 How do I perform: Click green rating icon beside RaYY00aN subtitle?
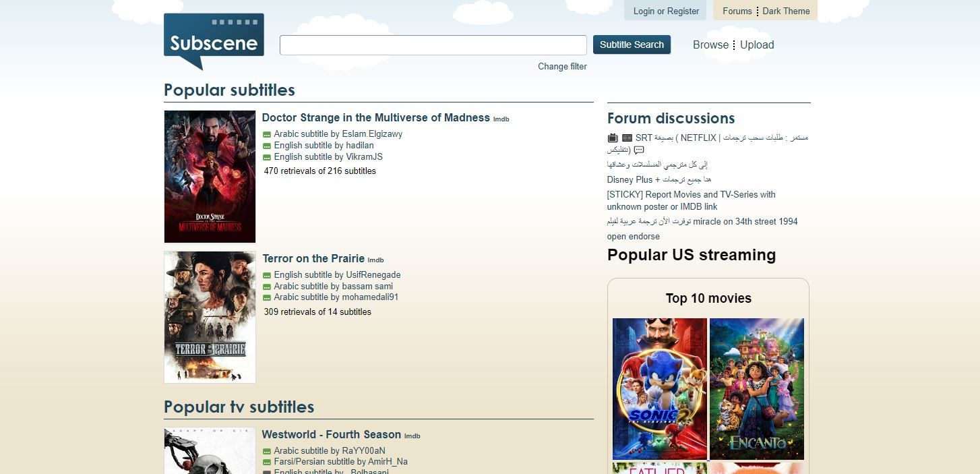click(x=267, y=452)
